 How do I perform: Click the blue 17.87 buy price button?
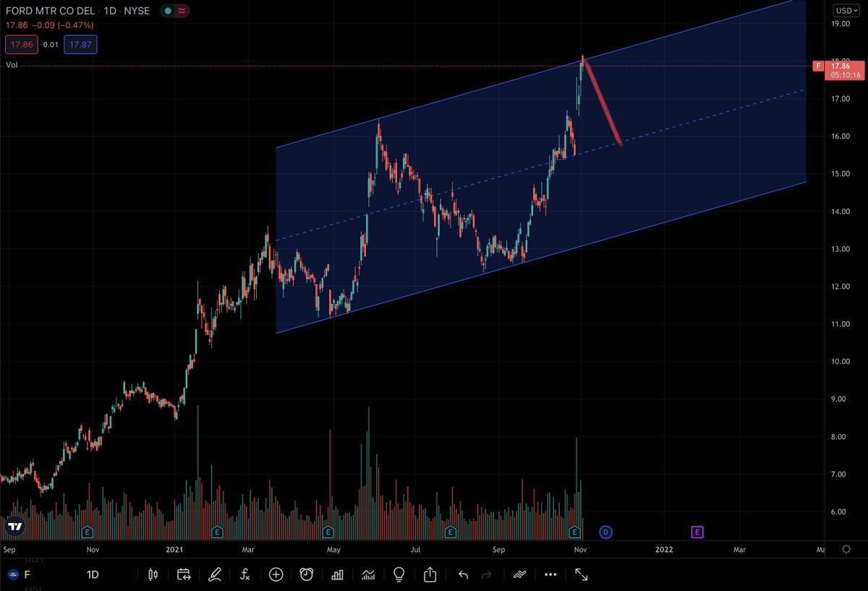tap(80, 45)
